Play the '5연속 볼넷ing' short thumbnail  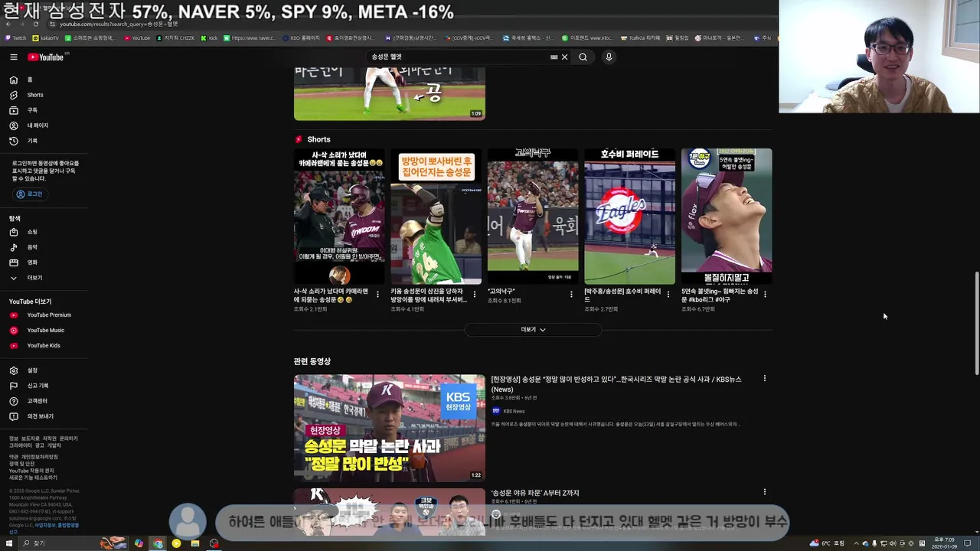point(727,217)
